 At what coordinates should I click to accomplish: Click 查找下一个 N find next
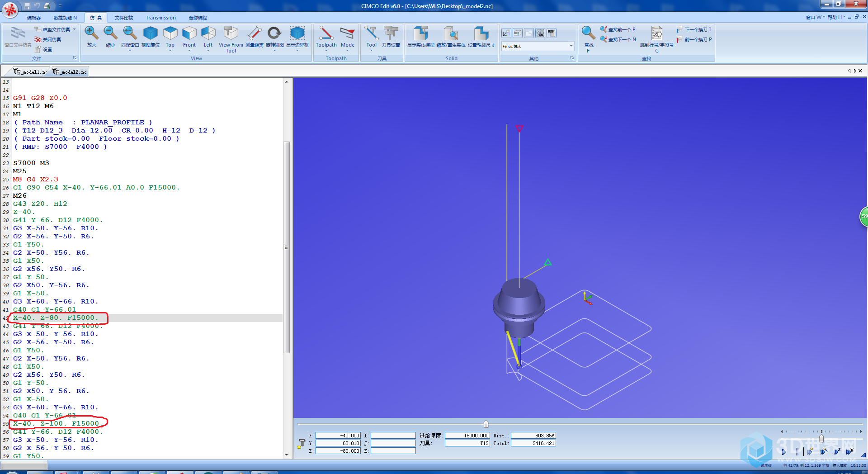click(618, 39)
